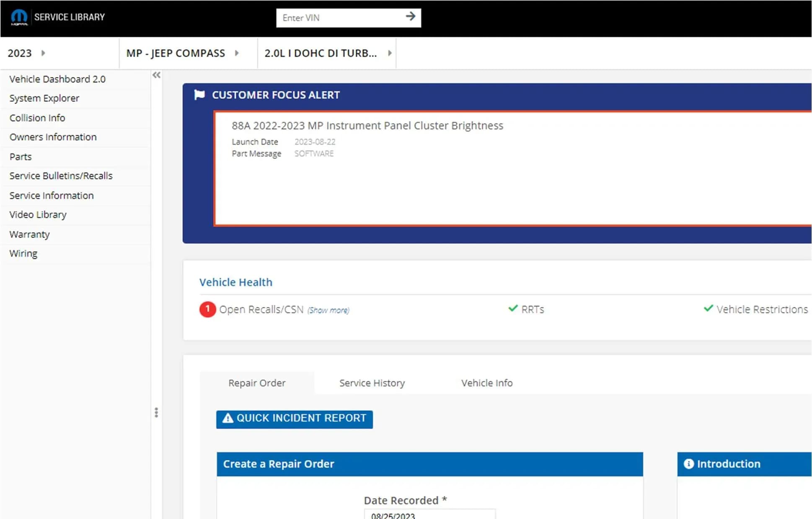Click the launch date 2023-08-22
812x519 pixels.
(315, 142)
